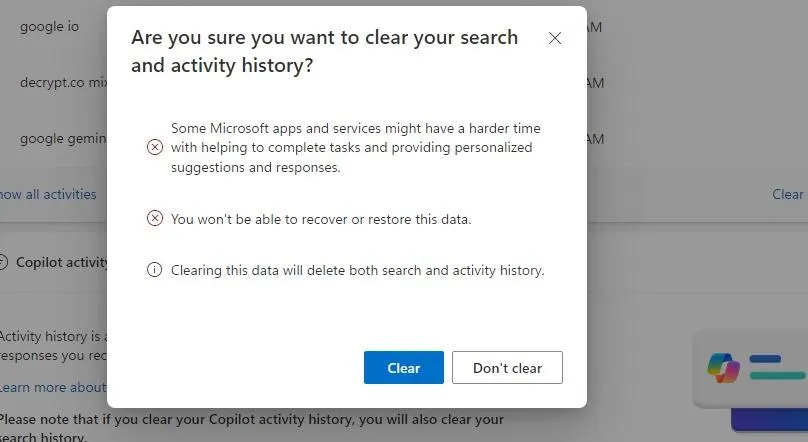
Task: Click the dialog title about clearing history
Action: (324, 51)
